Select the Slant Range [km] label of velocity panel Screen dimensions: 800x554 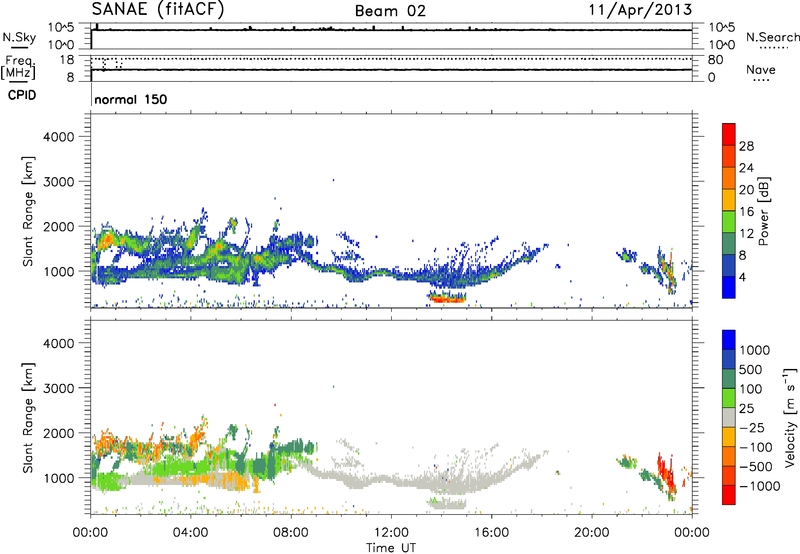click(28, 418)
